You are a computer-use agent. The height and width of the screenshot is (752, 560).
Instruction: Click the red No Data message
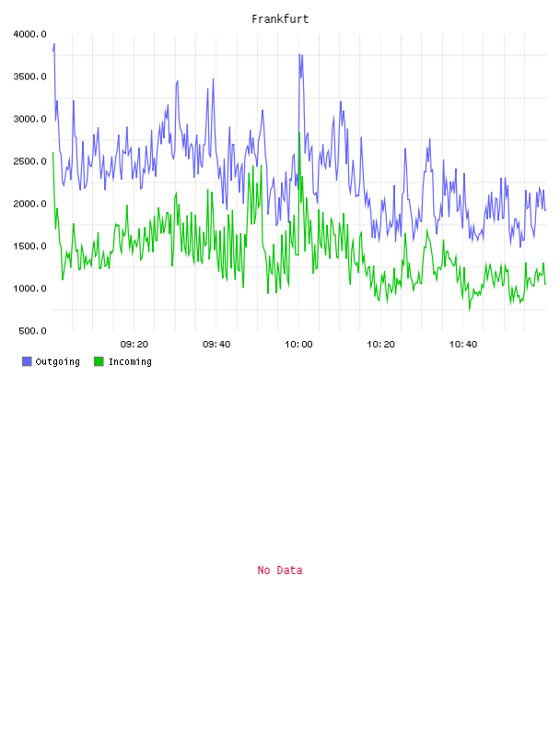[280, 570]
